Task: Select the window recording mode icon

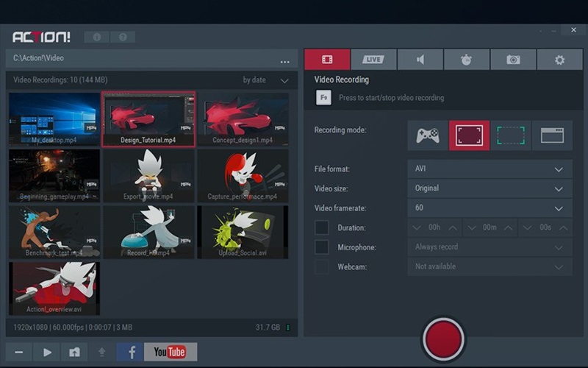Action: 552,135
